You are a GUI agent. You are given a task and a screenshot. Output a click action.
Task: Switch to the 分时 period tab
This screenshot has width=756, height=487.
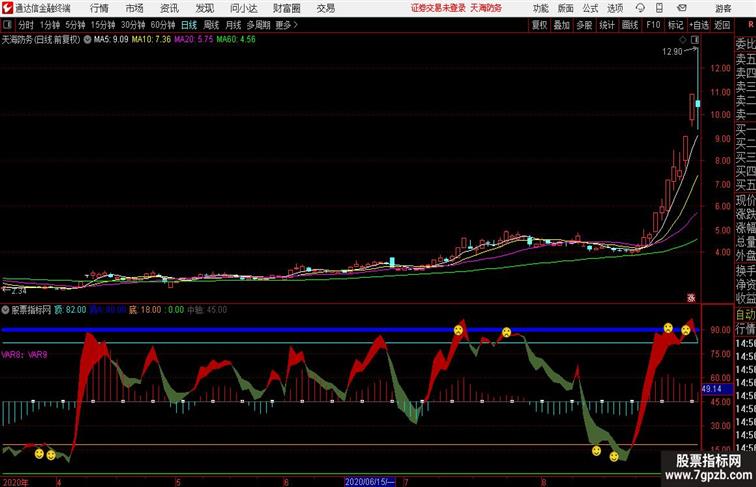click(26, 25)
